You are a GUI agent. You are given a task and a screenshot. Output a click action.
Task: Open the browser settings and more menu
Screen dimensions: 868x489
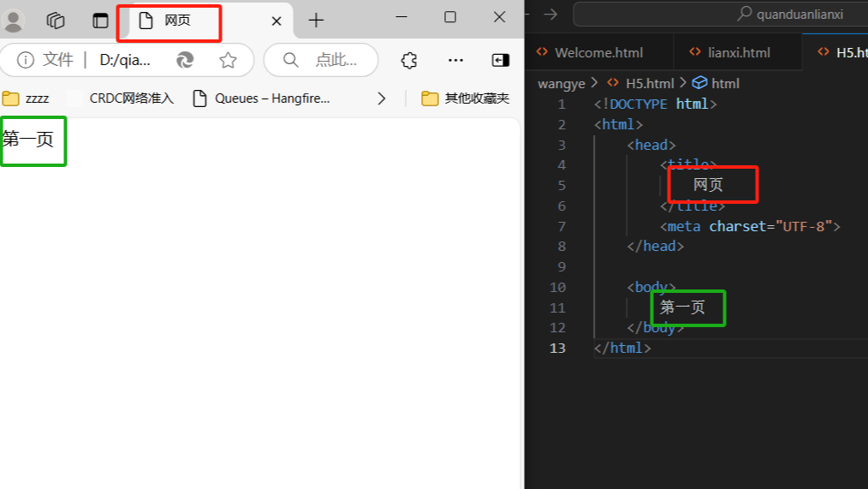[455, 60]
